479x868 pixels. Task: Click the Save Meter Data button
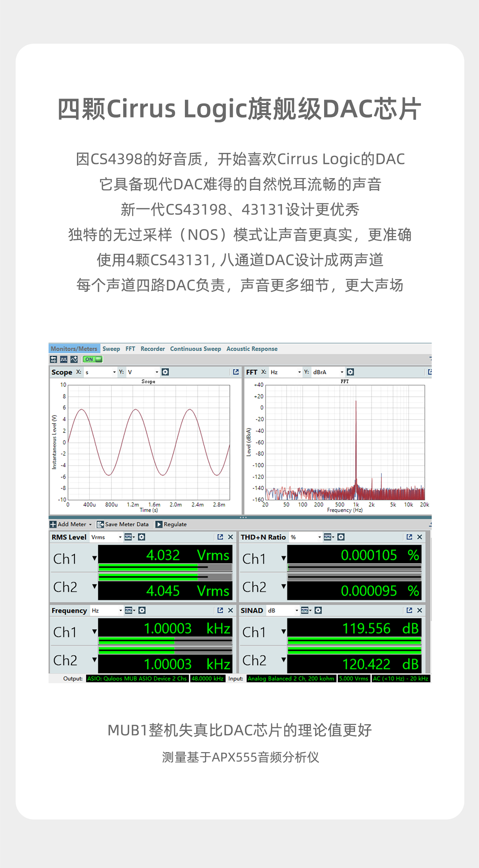[123, 524]
